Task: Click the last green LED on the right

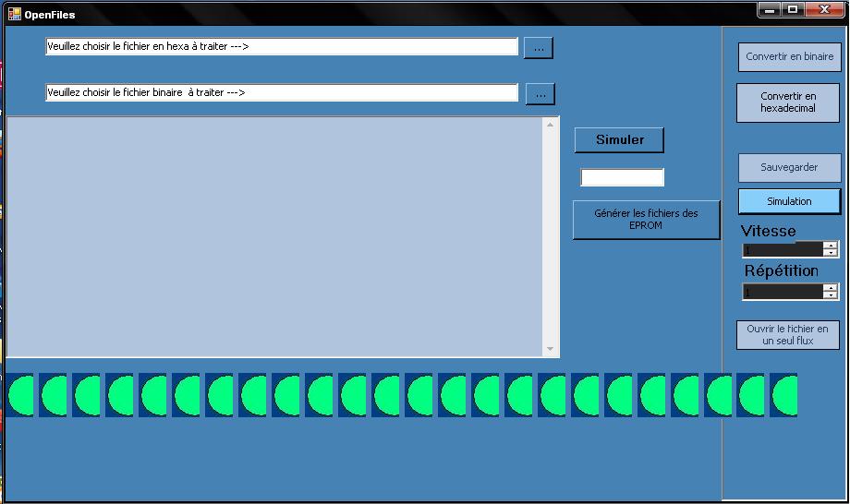Action: click(783, 395)
